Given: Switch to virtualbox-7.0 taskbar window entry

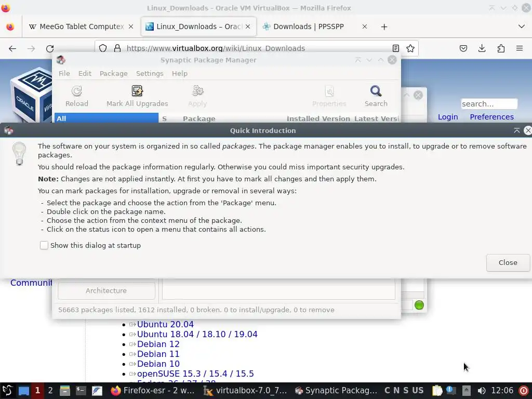Looking at the screenshot, I should [245, 391].
